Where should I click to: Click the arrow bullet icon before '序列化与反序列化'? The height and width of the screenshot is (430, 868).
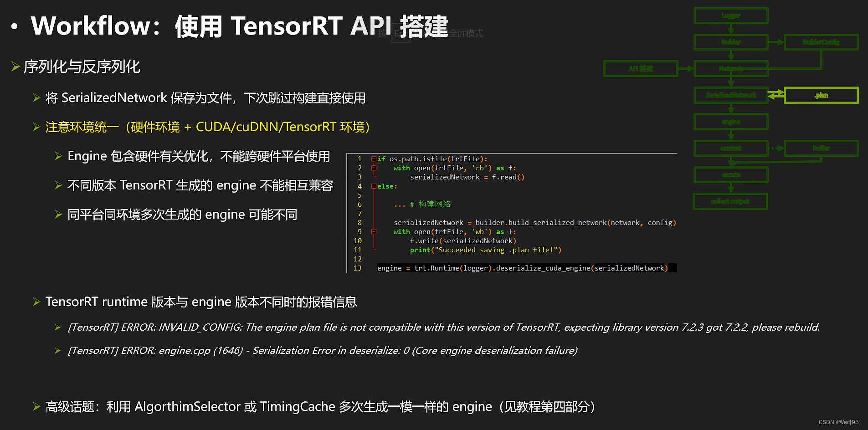click(x=15, y=67)
